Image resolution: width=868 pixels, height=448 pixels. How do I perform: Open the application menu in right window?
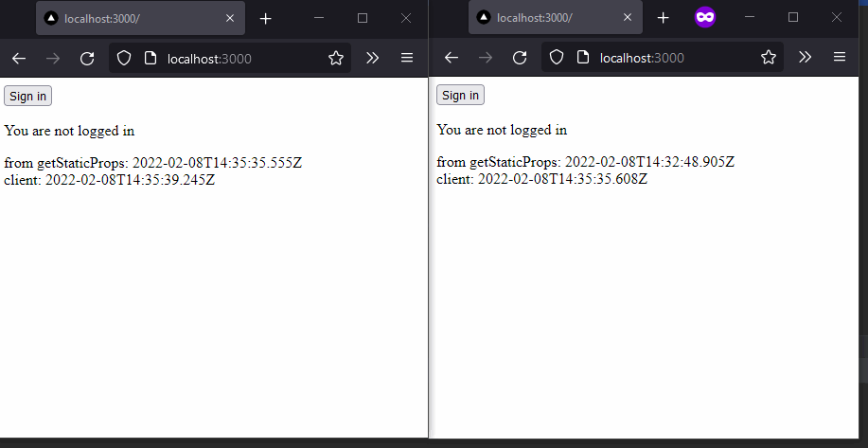(x=840, y=57)
